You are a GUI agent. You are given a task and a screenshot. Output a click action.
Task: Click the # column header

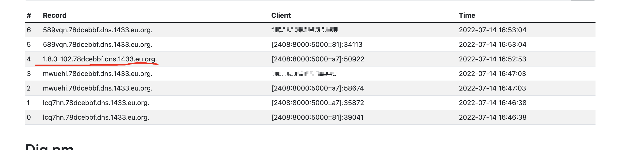tap(29, 16)
